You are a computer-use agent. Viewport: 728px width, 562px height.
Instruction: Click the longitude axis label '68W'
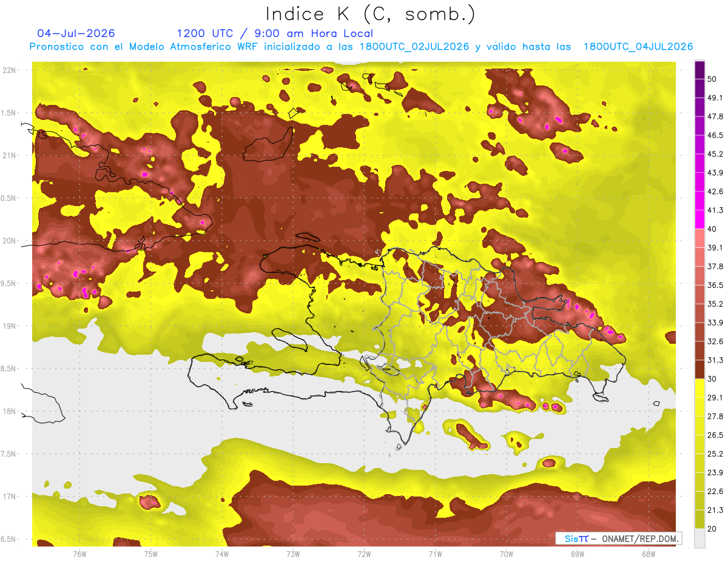649,554
